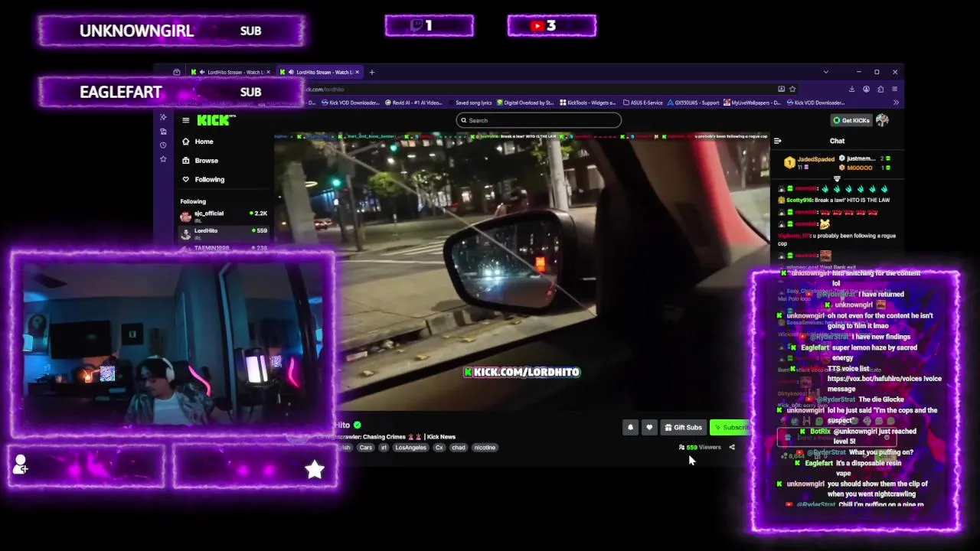Open Following in Kick sidebar
Screen dimensions: 980x551
[203, 179]
